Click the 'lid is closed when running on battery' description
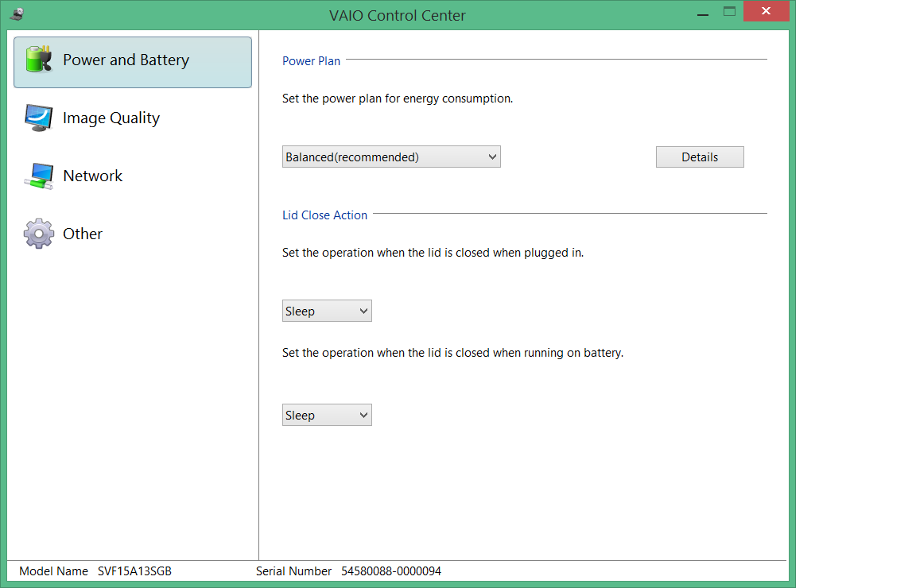916x588 pixels. [452, 354]
